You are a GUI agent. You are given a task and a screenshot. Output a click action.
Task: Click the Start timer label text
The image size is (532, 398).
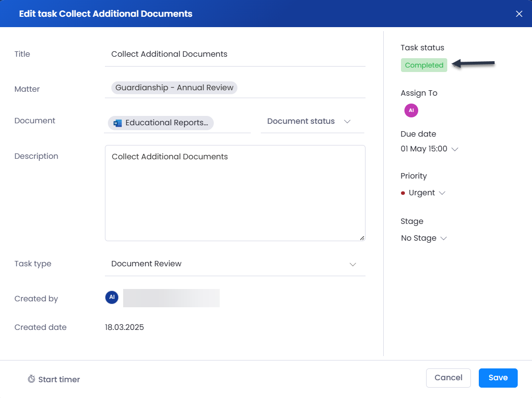click(x=59, y=379)
